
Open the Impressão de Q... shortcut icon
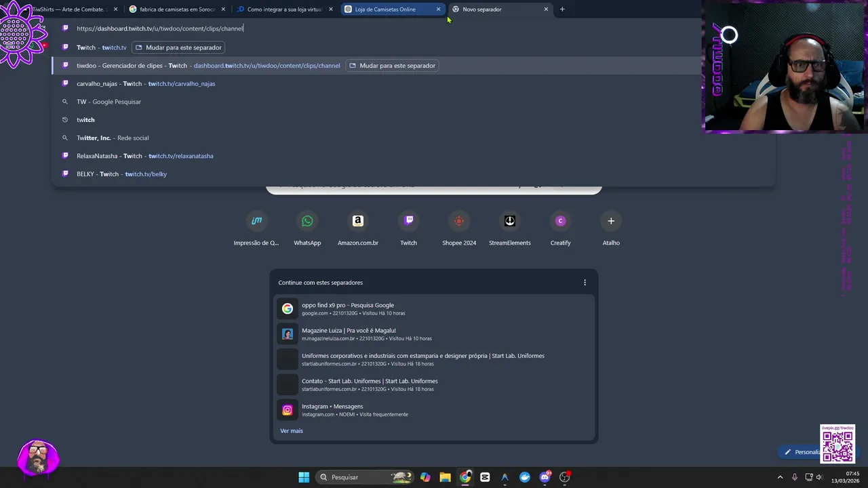pos(256,221)
